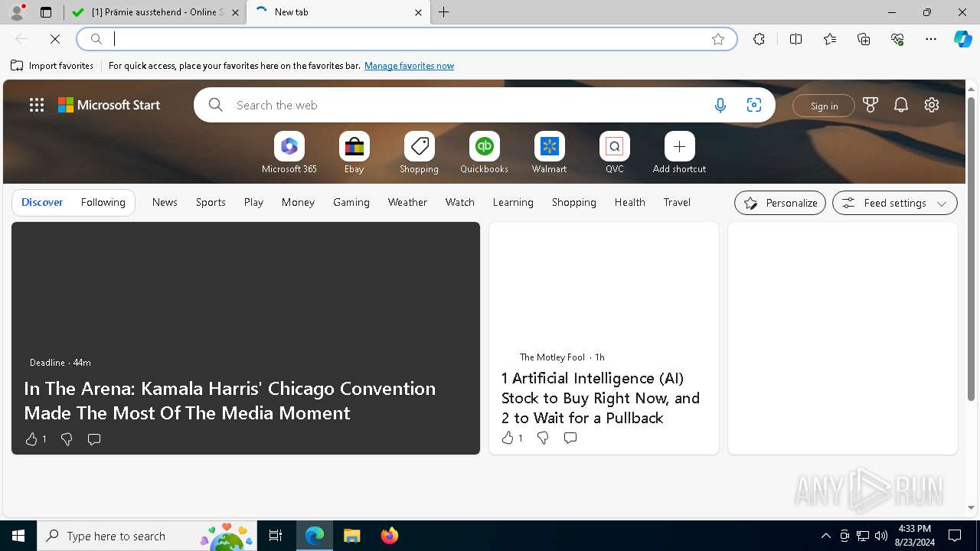
Task: Dislike the Motley Fool AI stock article
Action: (543, 438)
